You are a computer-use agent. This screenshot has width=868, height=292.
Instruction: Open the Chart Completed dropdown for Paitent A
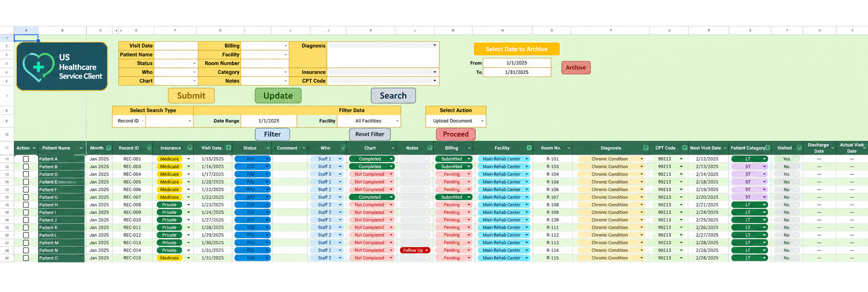tap(391, 159)
